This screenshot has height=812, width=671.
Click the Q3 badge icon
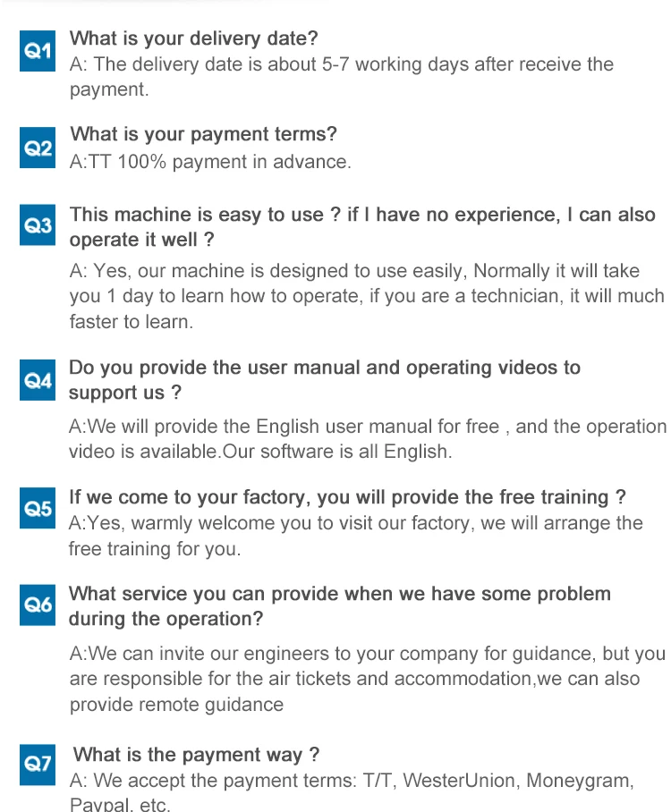[38, 226]
